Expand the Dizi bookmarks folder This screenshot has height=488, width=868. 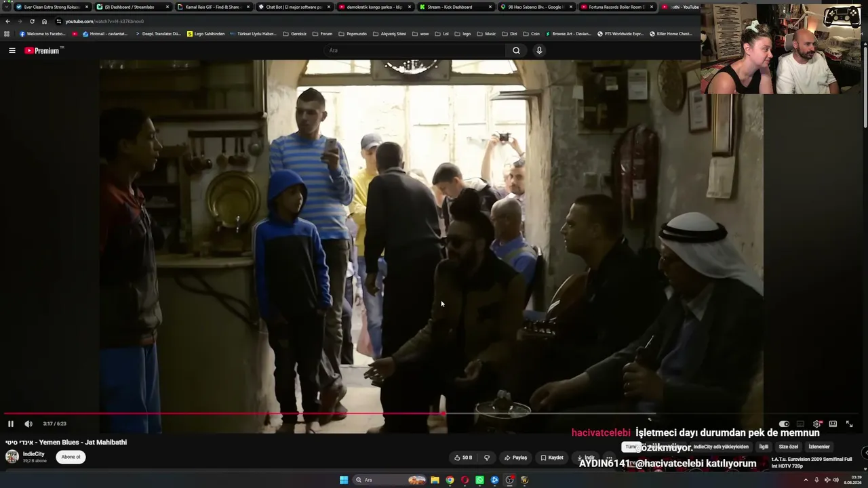tap(509, 34)
